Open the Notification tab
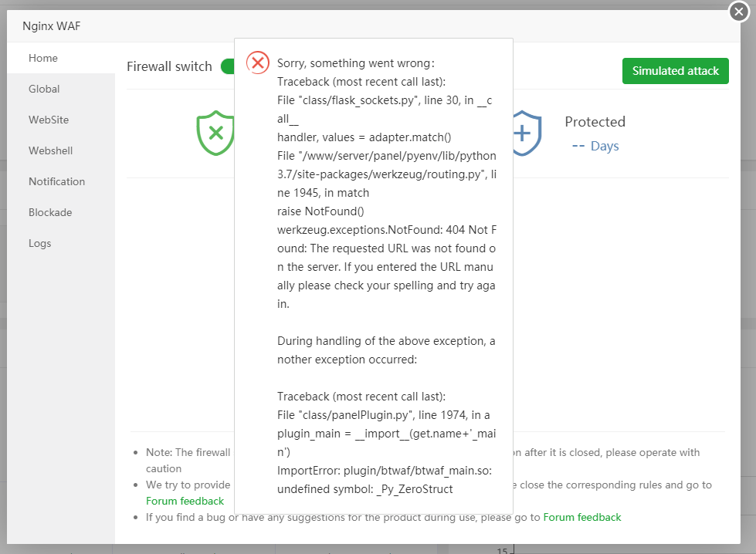This screenshot has height=554, width=756. point(56,181)
